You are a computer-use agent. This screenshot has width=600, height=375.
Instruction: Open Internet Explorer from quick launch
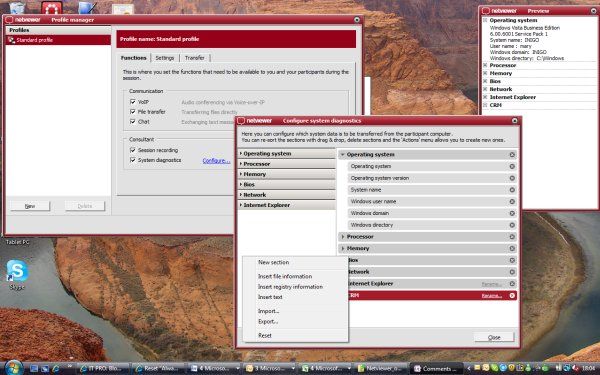point(56,368)
